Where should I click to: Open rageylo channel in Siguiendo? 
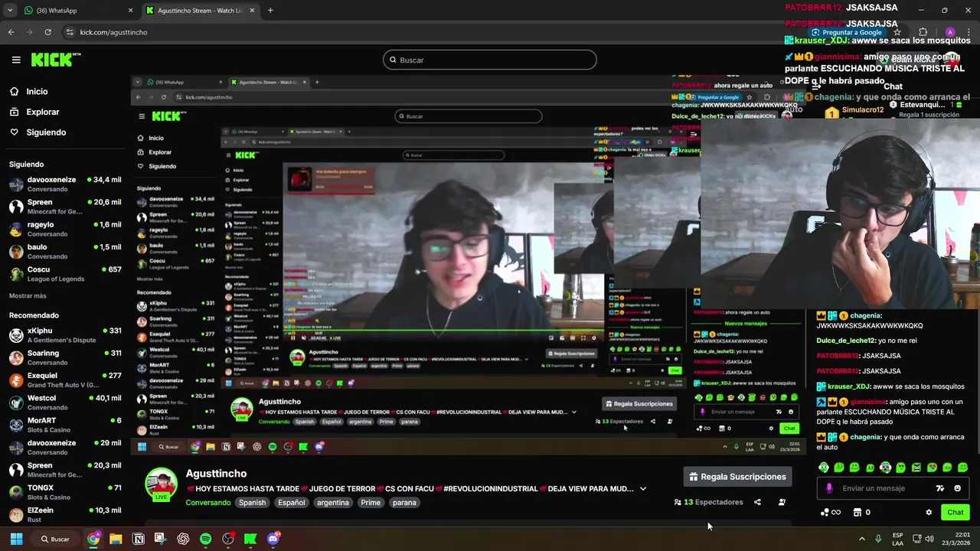[64, 229]
